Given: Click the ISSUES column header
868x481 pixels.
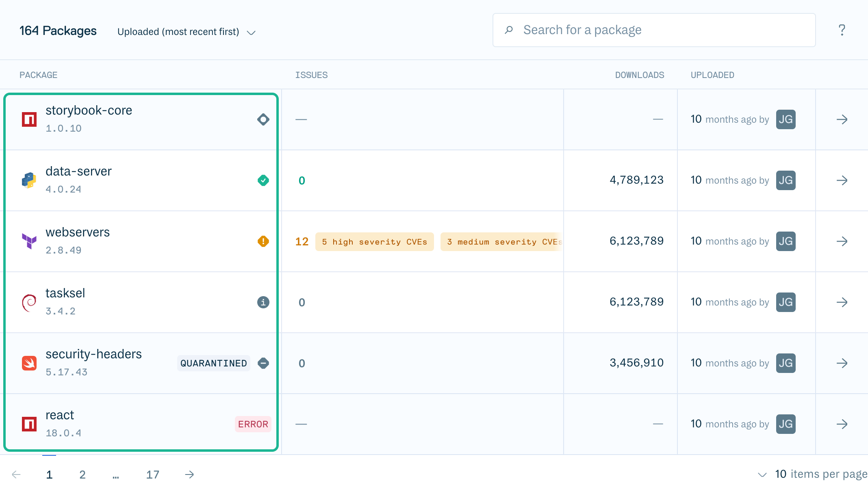Looking at the screenshot, I should tap(311, 75).
